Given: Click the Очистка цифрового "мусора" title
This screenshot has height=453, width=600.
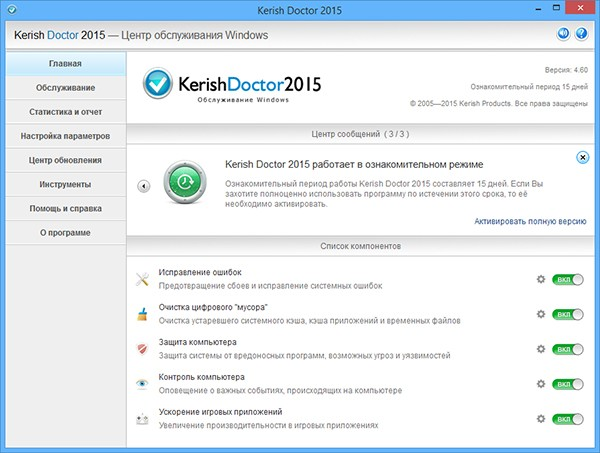Looking at the screenshot, I should click(x=213, y=307).
